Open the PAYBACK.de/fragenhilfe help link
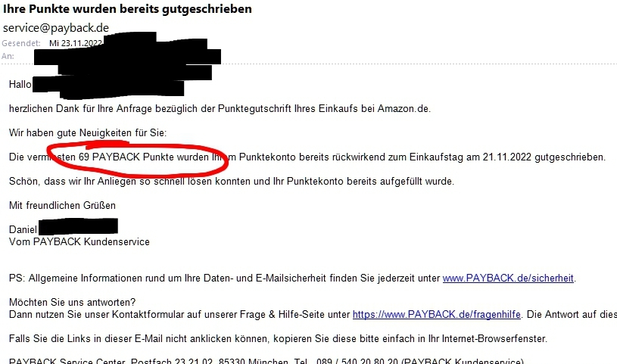The height and width of the screenshot is (364, 617). click(x=436, y=314)
